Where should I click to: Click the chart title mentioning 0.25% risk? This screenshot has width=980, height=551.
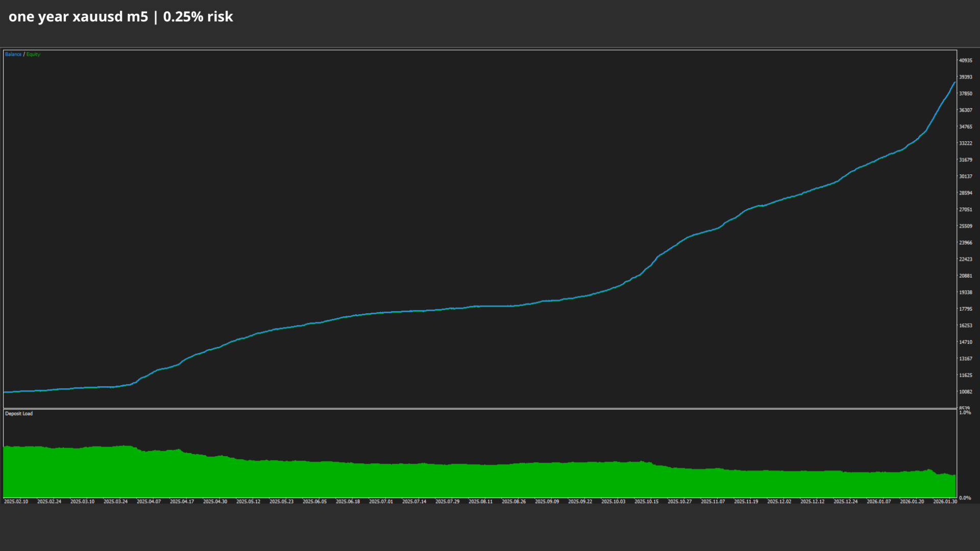pyautogui.click(x=121, y=17)
